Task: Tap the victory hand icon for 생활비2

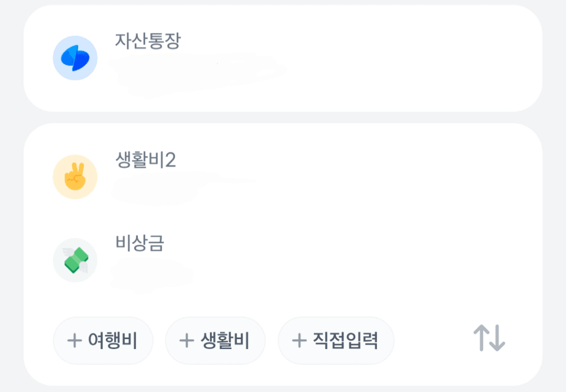Action: [75, 177]
